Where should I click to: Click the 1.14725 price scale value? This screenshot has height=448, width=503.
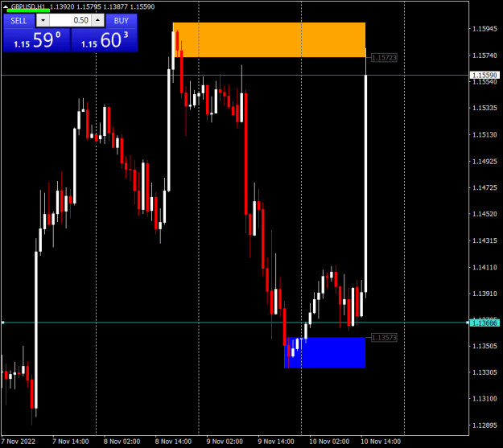point(484,187)
